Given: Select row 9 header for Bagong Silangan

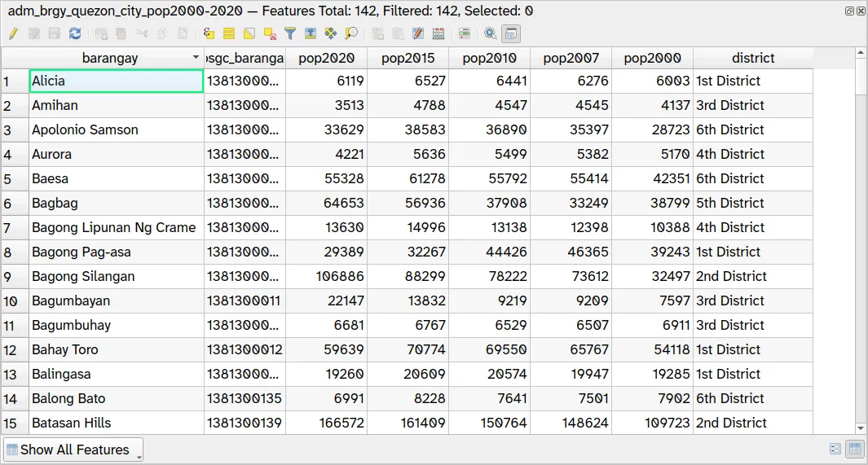Looking at the screenshot, I should [x=15, y=276].
